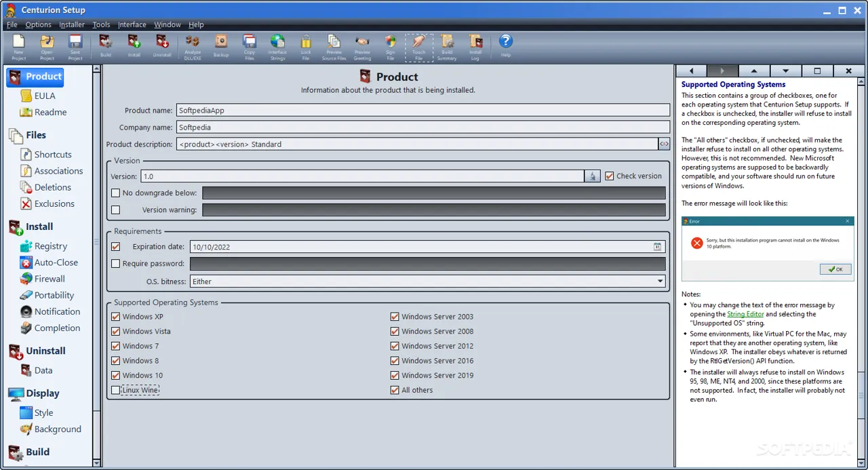Open Analyze DLL/EXE tool
This screenshot has width=868, height=470.
tap(193, 47)
